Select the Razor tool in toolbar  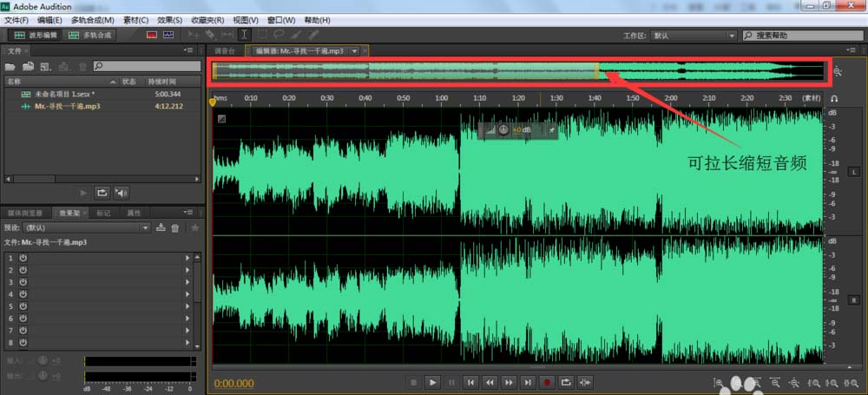pyautogui.click(x=211, y=35)
